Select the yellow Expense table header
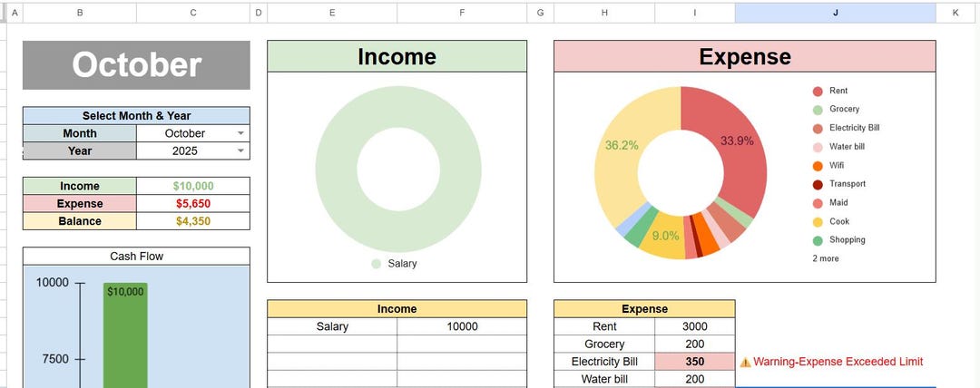Image resolution: width=980 pixels, height=388 pixels. pos(644,308)
